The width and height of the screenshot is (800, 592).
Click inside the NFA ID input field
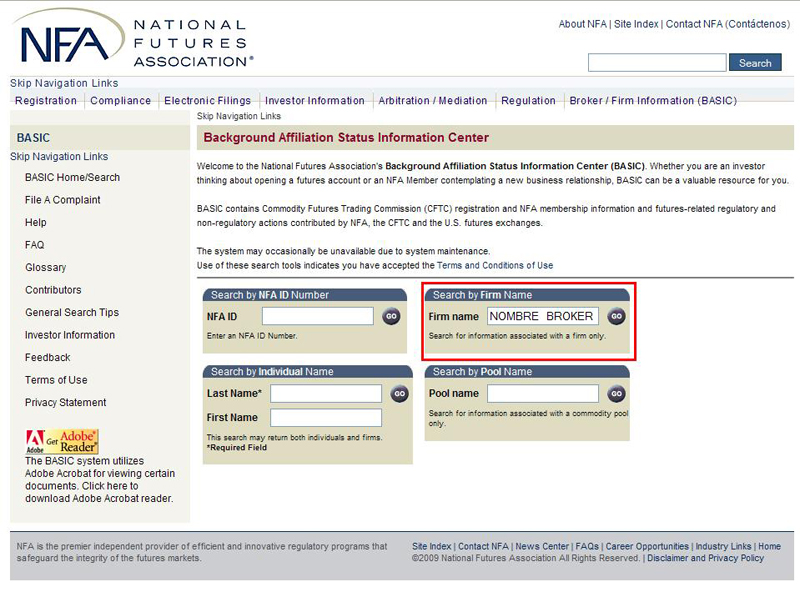click(317, 316)
